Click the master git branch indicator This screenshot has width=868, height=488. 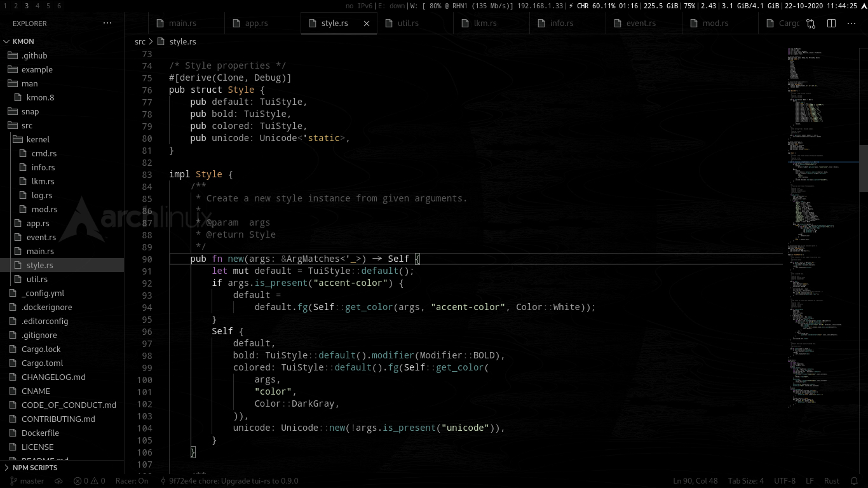[27, 481]
